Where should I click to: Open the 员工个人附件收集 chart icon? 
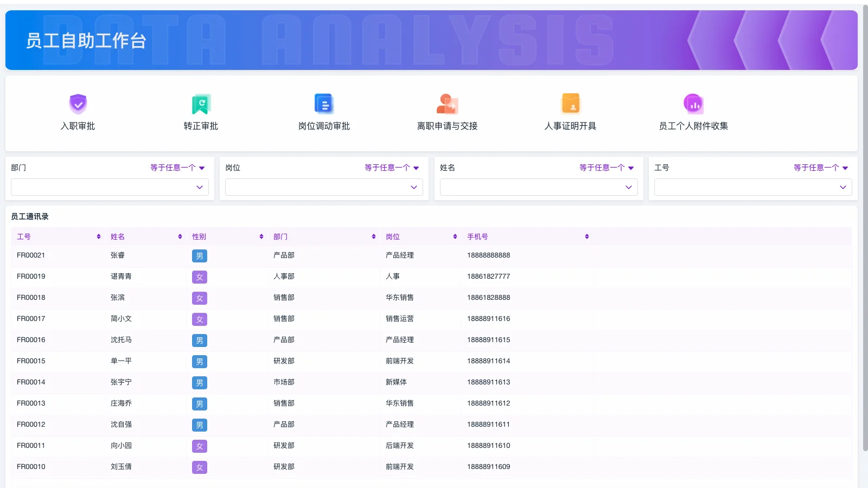693,104
